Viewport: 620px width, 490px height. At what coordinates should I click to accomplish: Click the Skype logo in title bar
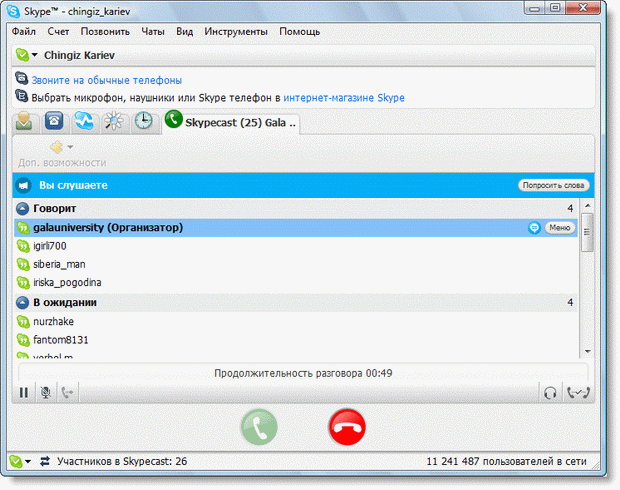pyautogui.click(x=14, y=11)
